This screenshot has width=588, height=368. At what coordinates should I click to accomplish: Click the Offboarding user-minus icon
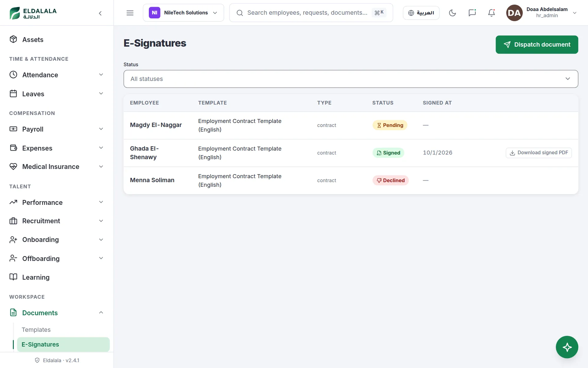(13, 259)
